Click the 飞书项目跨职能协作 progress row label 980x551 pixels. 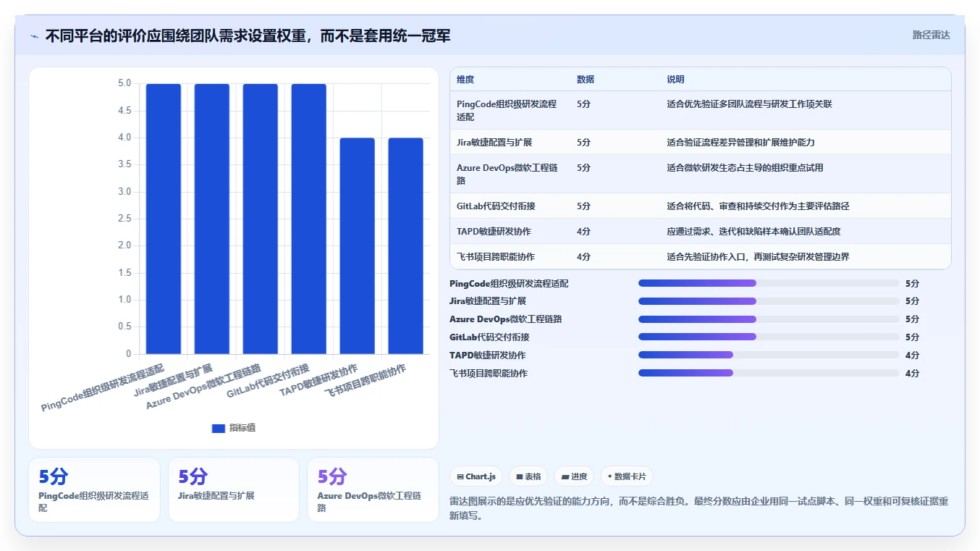[x=489, y=374]
